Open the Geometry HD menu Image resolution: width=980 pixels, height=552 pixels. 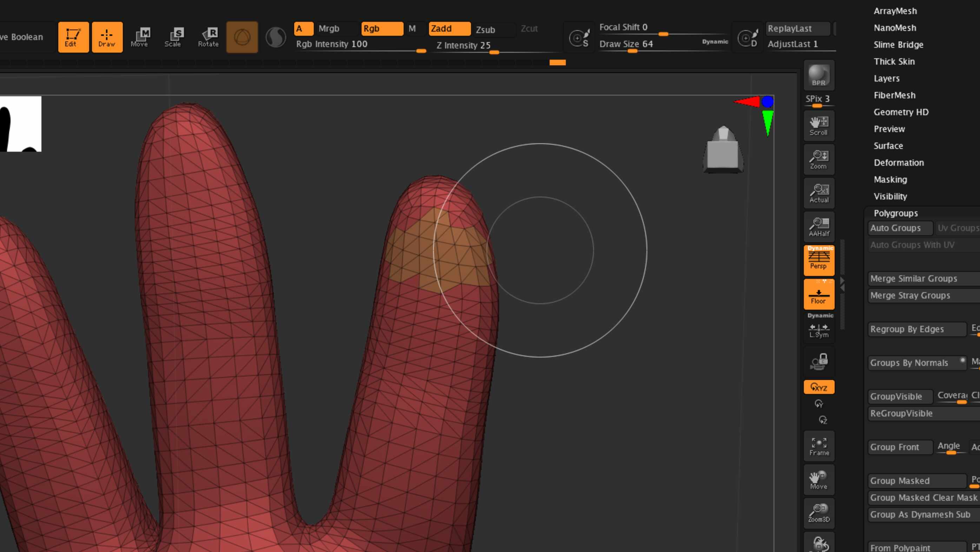901,112
